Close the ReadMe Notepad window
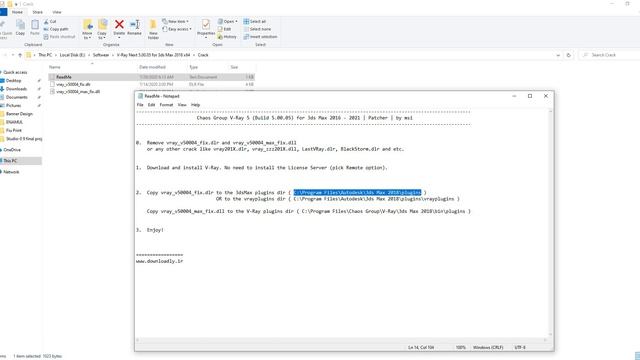640x360 pixels. pyautogui.click(x=546, y=96)
